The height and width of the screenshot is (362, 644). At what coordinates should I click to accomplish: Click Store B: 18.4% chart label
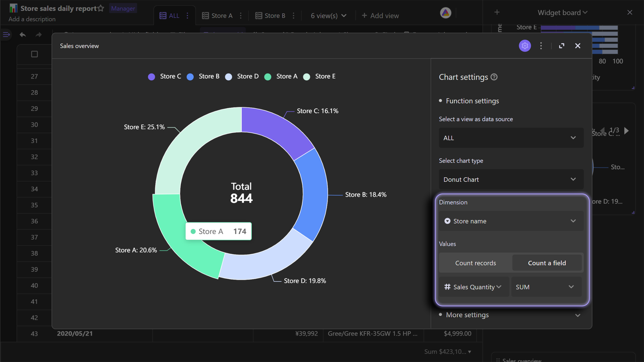click(x=366, y=195)
